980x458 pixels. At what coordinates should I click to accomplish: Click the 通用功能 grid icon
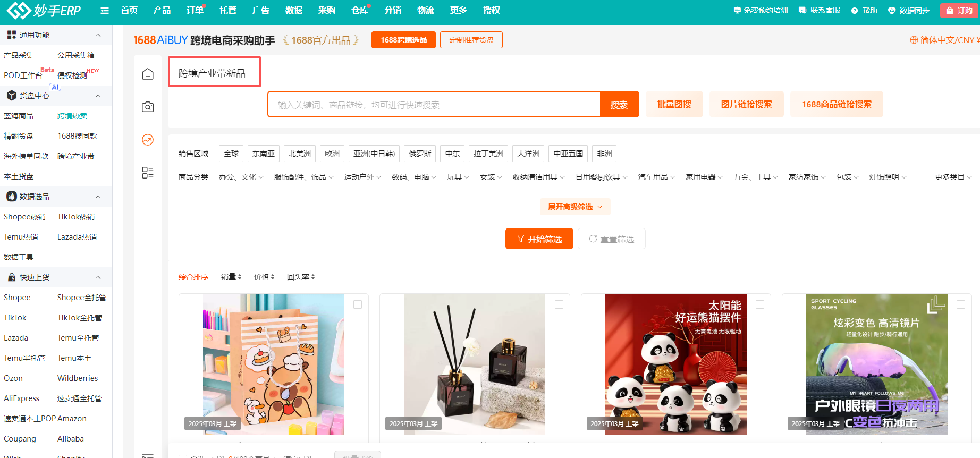click(x=11, y=35)
